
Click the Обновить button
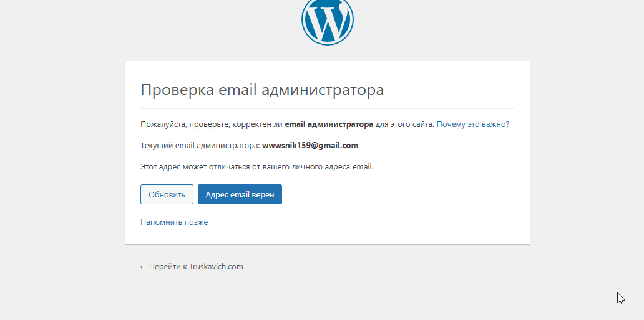[167, 194]
